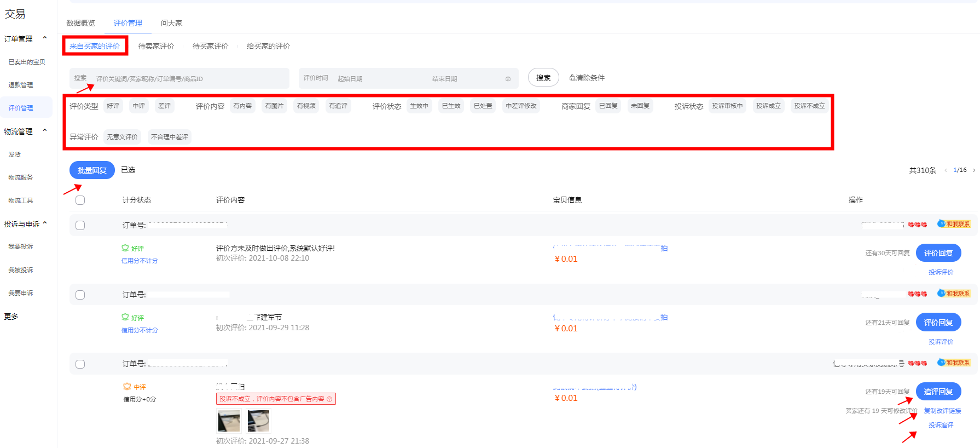This screenshot has height=448, width=980.
Task: Click the green 好评 flower icon in first review
Action: (x=125, y=248)
